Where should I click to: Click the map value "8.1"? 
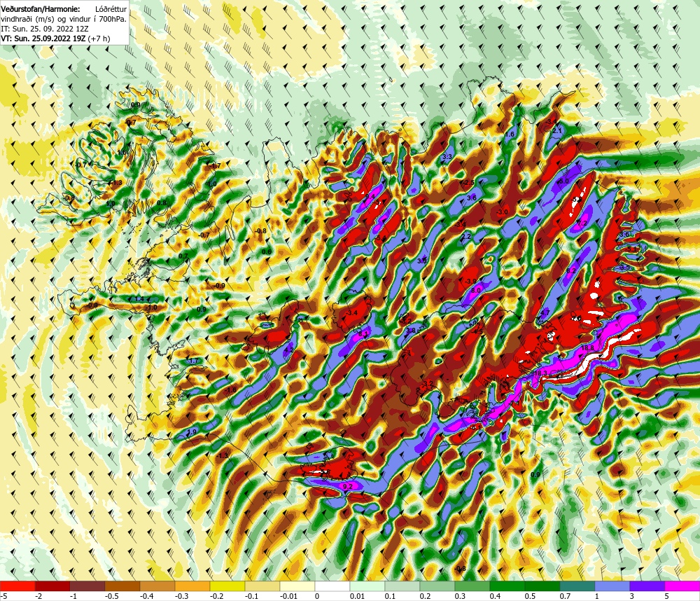point(363,334)
